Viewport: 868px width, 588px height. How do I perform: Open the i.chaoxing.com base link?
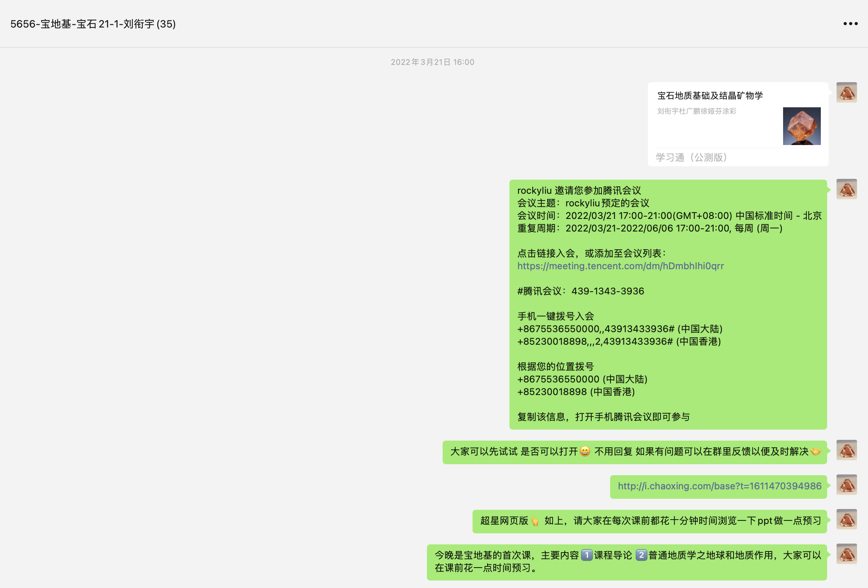pos(719,486)
